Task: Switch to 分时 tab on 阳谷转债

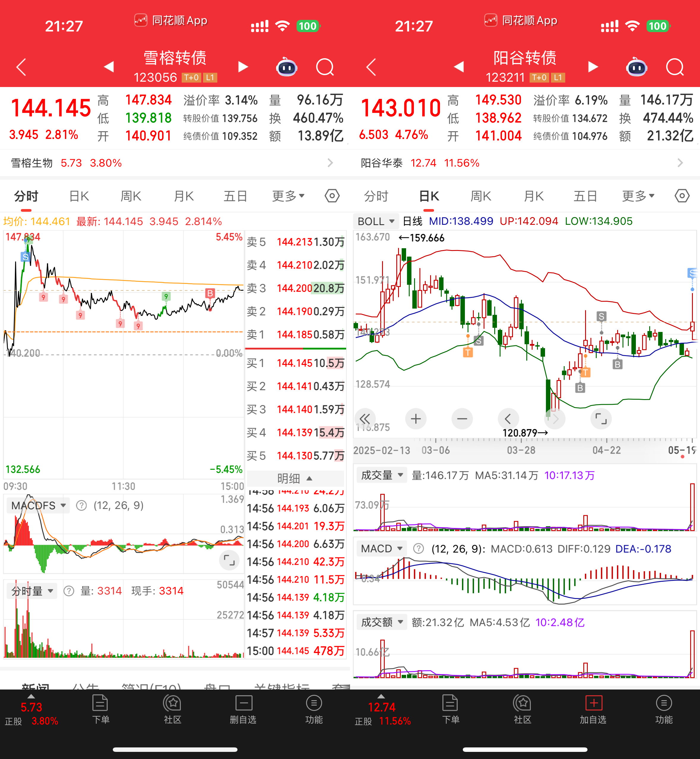Action: pyautogui.click(x=376, y=196)
